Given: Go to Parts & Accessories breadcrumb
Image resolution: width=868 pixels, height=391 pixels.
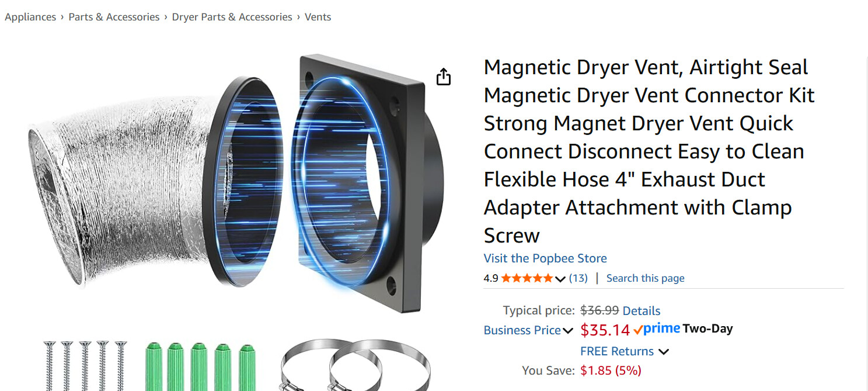Looking at the screenshot, I should pyautogui.click(x=114, y=17).
